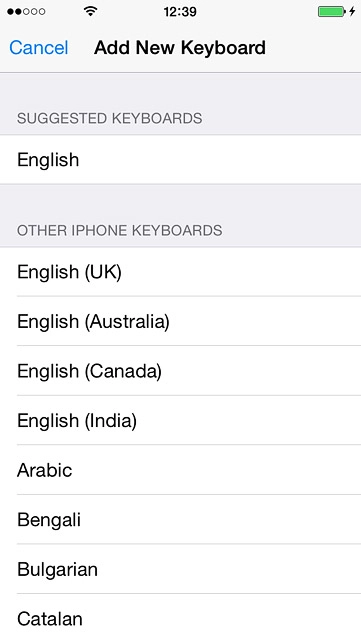The height and width of the screenshot is (640, 361).
Task: Select English (Canada) from the list
Action: (x=180, y=371)
